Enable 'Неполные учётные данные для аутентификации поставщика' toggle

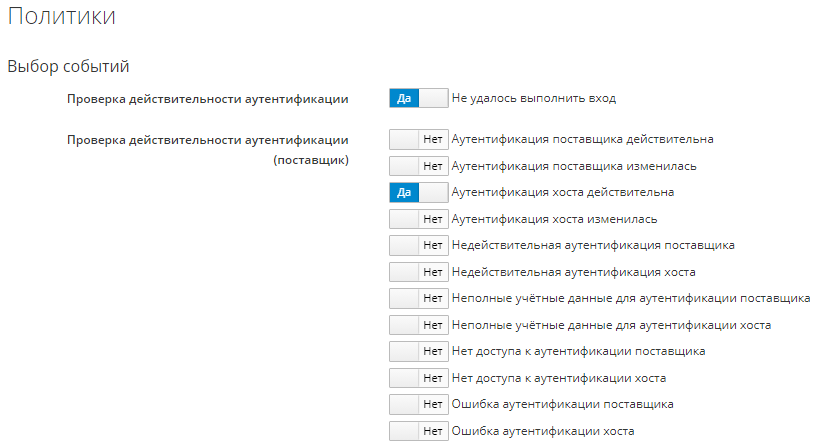tap(418, 298)
